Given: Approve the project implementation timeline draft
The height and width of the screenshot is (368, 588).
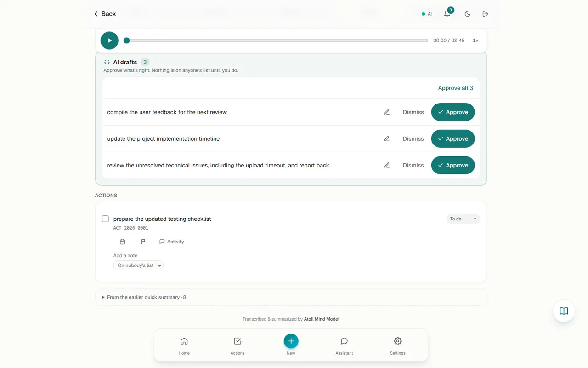Looking at the screenshot, I should (x=453, y=139).
